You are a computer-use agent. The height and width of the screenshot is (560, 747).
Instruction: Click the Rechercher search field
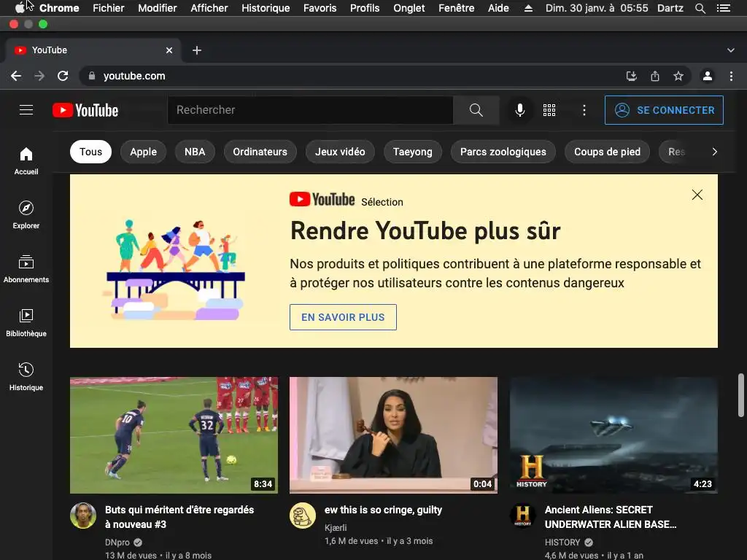point(310,110)
